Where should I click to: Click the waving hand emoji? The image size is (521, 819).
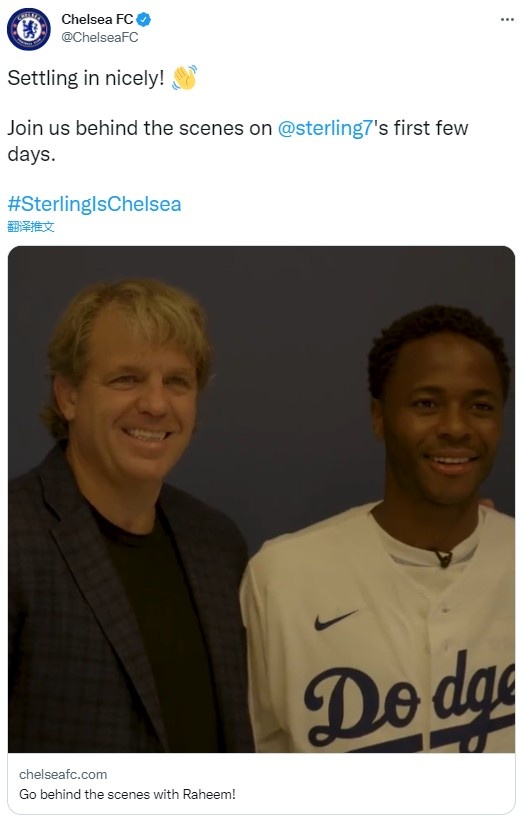point(184,78)
